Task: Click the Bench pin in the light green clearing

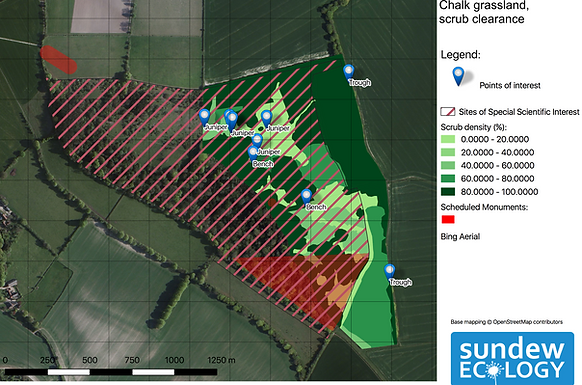Action: 306,198
